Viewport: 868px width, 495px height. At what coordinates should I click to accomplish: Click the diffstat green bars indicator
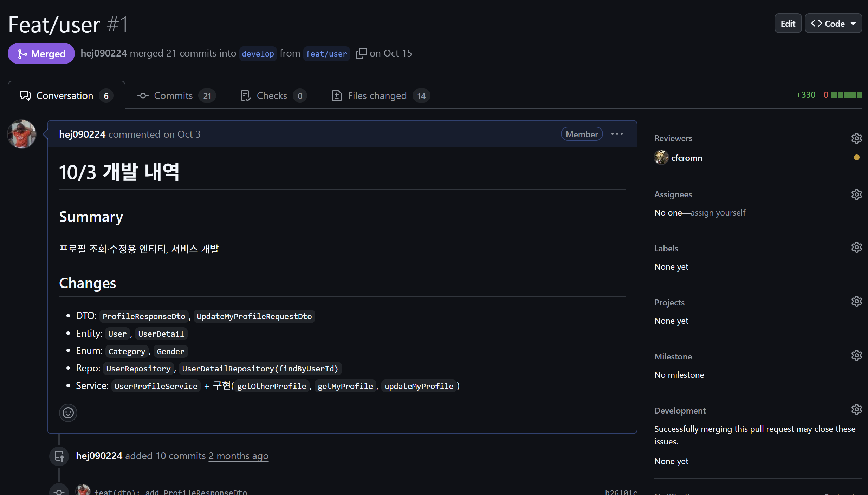tap(847, 95)
